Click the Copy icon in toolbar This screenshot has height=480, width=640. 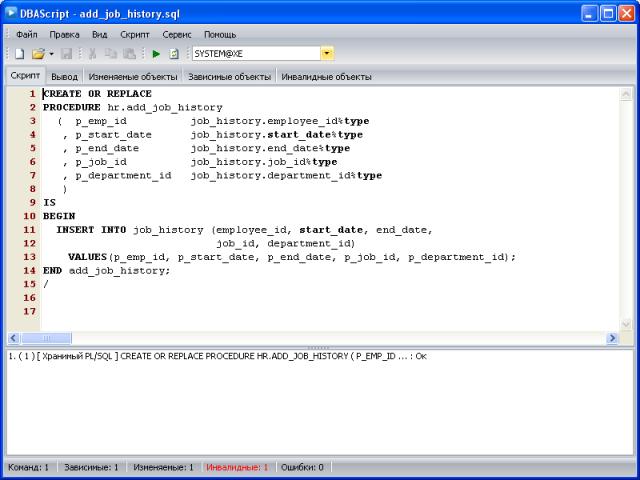[x=111, y=53]
